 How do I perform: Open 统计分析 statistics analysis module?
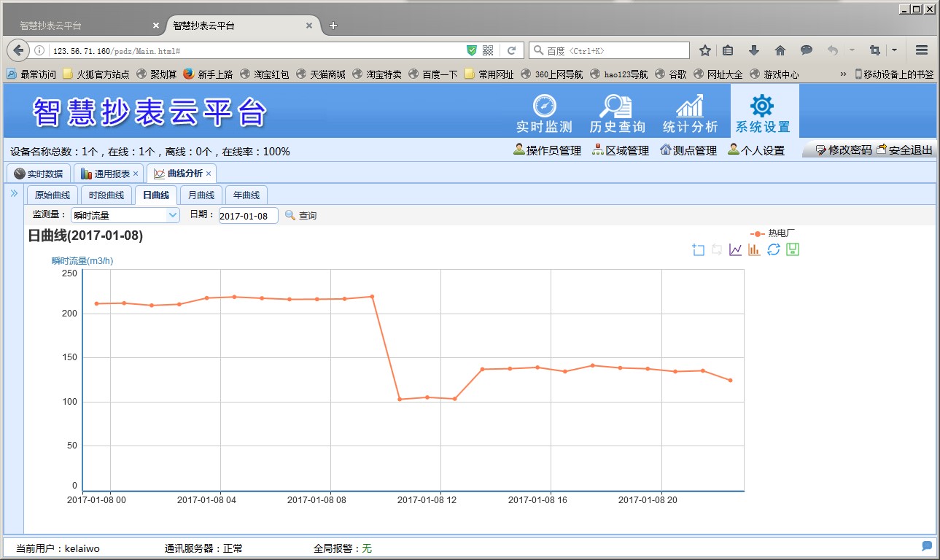690,113
